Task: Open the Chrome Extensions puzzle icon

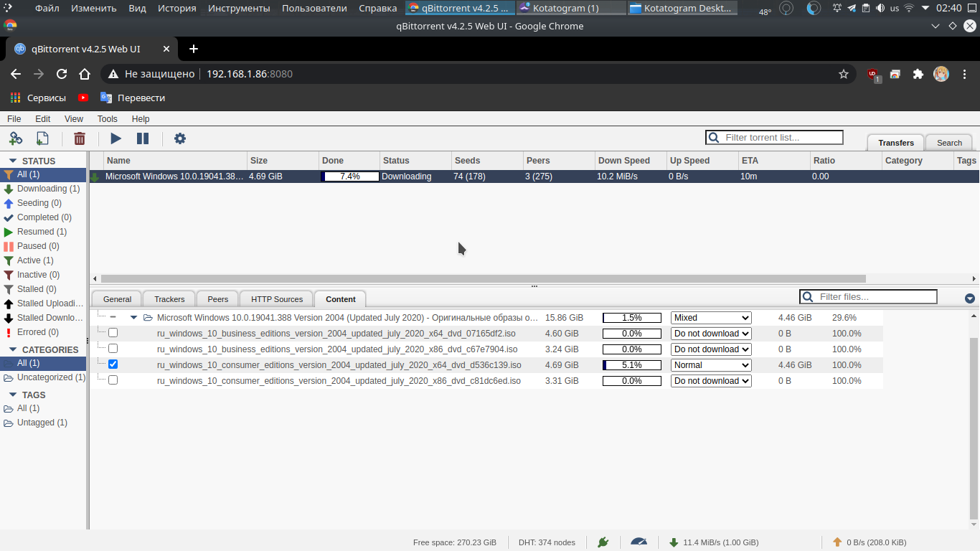Action: 918,74
